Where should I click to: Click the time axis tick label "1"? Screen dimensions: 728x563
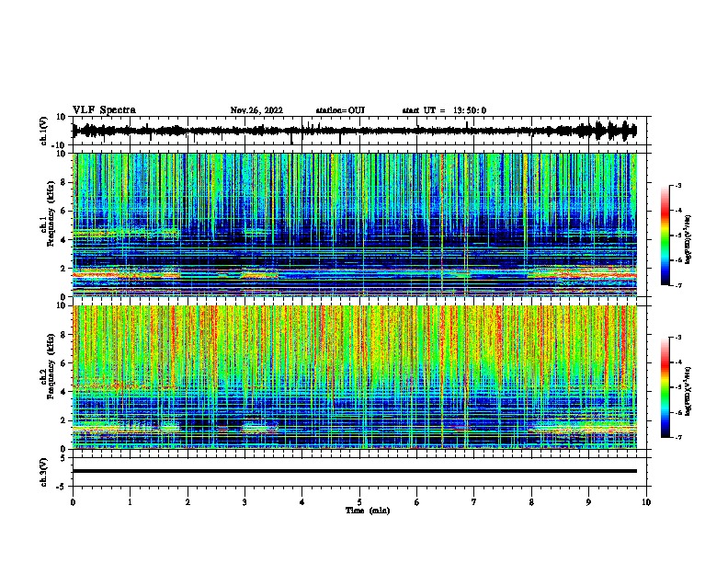pyautogui.click(x=130, y=502)
